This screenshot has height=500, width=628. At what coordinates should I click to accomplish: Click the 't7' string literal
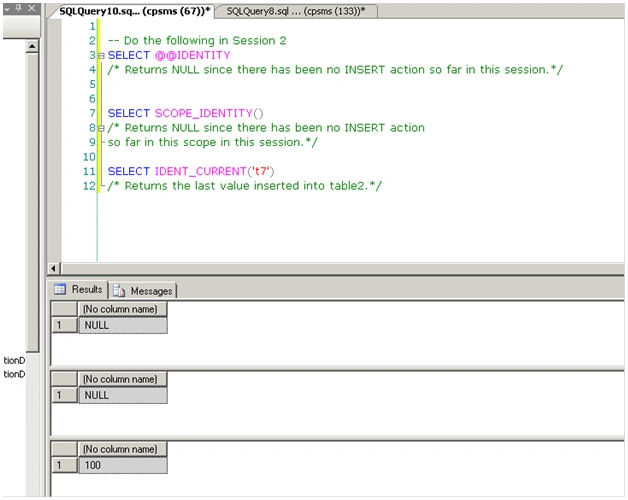(260, 171)
